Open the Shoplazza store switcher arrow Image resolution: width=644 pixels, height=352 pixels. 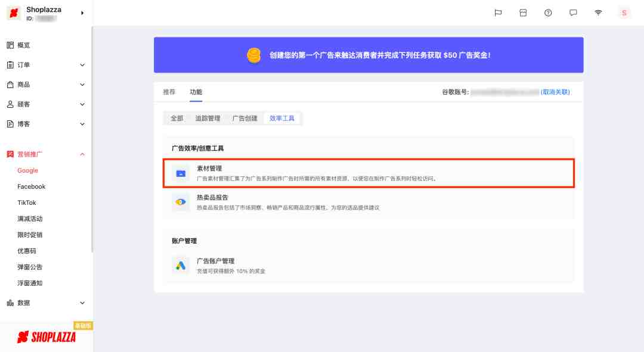pyautogui.click(x=82, y=13)
